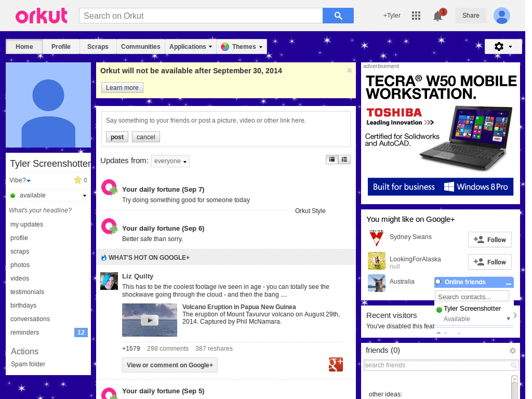This screenshot has height=399, width=532.
Task: Open the Profile tab
Action: pyautogui.click(x=61, y=47)
